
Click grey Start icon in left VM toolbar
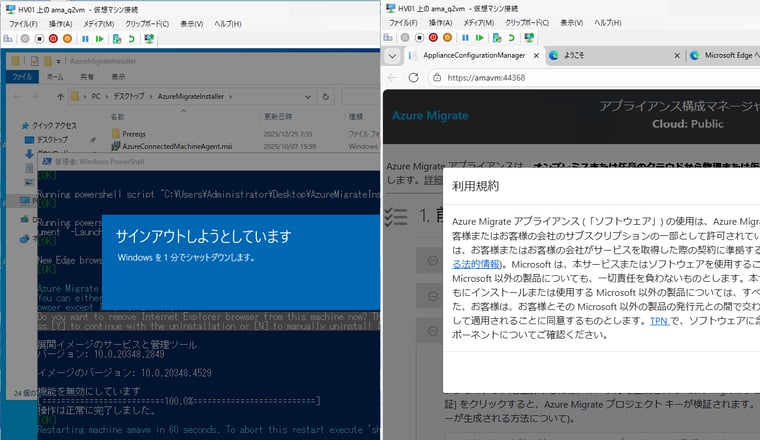point(25,39)
